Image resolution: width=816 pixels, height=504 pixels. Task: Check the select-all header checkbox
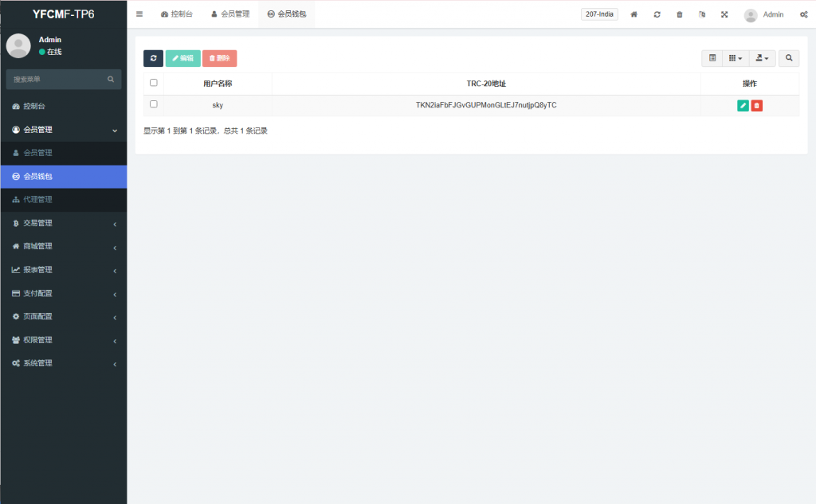154,83
